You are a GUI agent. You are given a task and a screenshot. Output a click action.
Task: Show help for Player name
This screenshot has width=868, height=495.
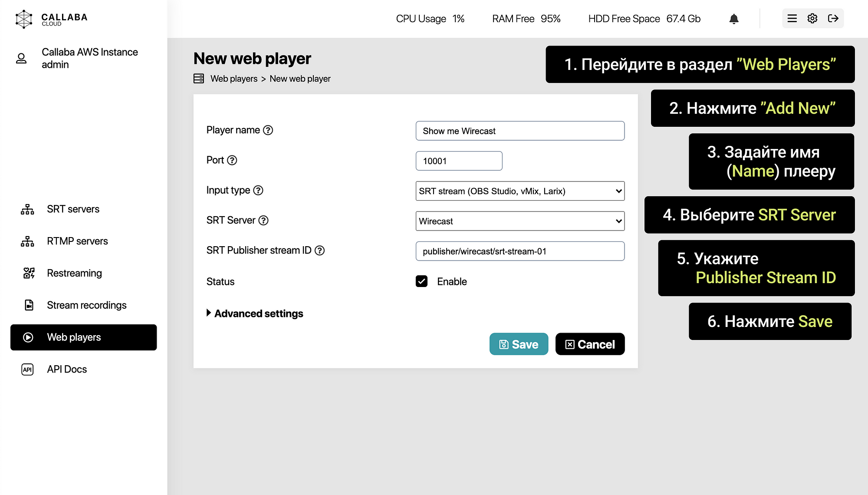[x=268, y=130]
